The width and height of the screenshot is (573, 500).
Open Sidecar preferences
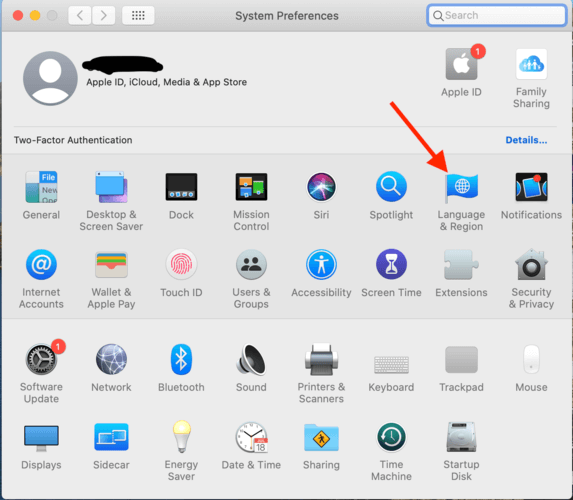click(x=111, y=437)
